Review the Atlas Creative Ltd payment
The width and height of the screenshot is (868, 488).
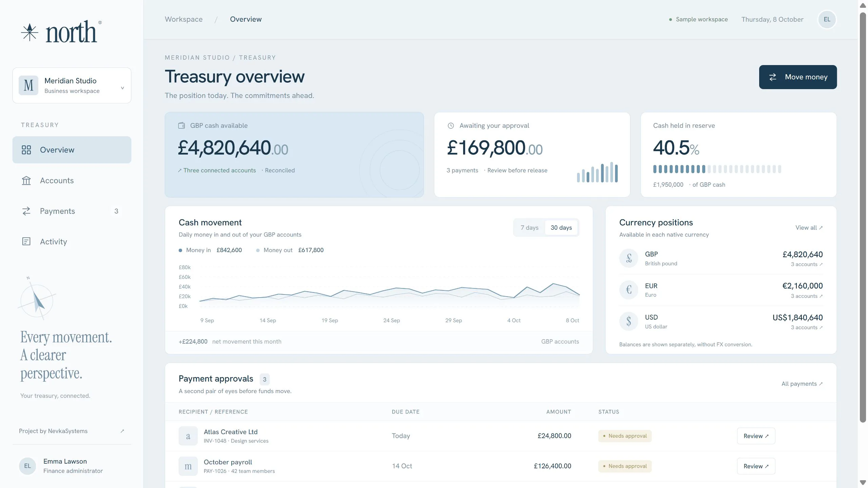[x=756, y=436]
